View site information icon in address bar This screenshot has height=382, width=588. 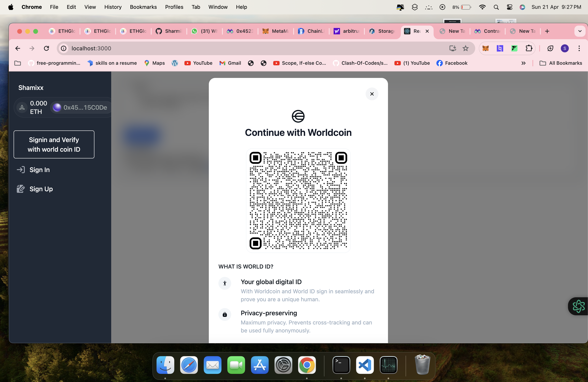(x=63, y=48)
